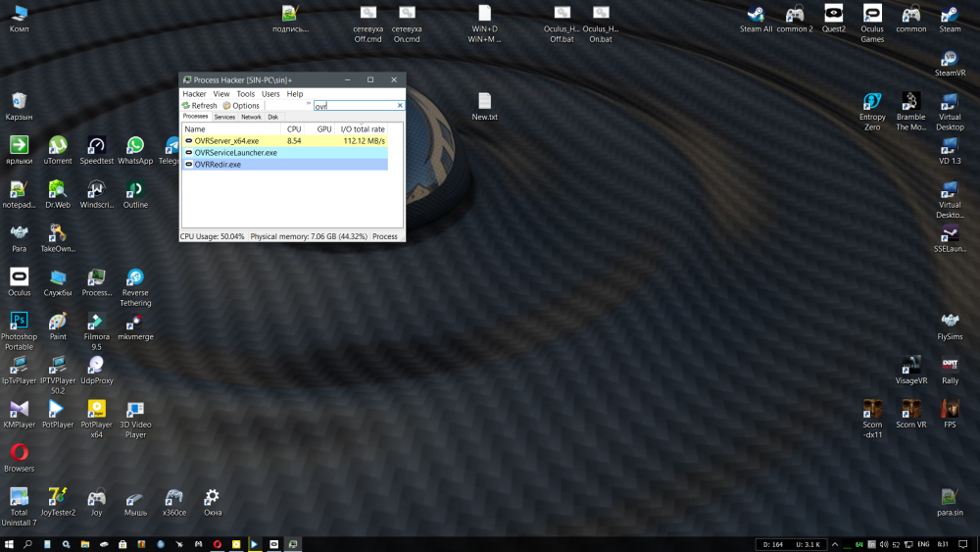Open the 3D Video Player icon

click(x=135, y=420)
